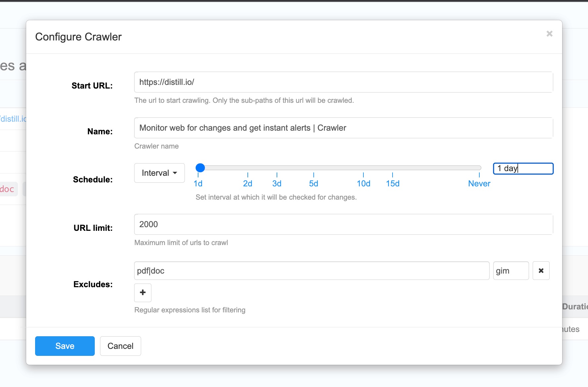This screenshot has width=588, height=387.
Task: Set schedule interval to Never
Action: coord(479,183)
